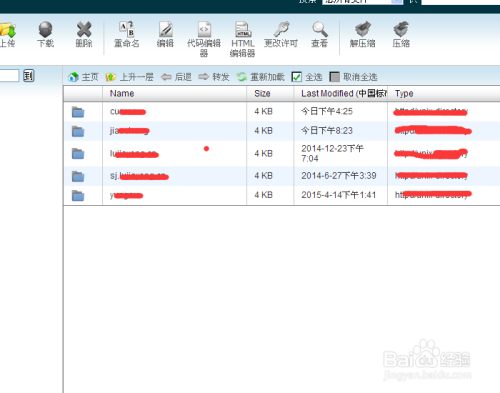
Task: Click date '2014-6-27下午3:39'
Action: [x=339, y=176]
